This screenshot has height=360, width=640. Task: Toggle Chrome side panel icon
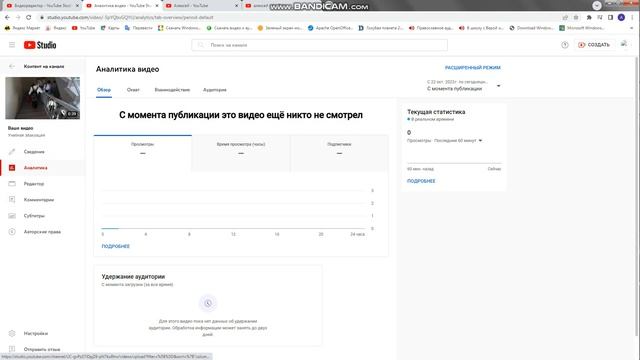(x=611, y=17)
